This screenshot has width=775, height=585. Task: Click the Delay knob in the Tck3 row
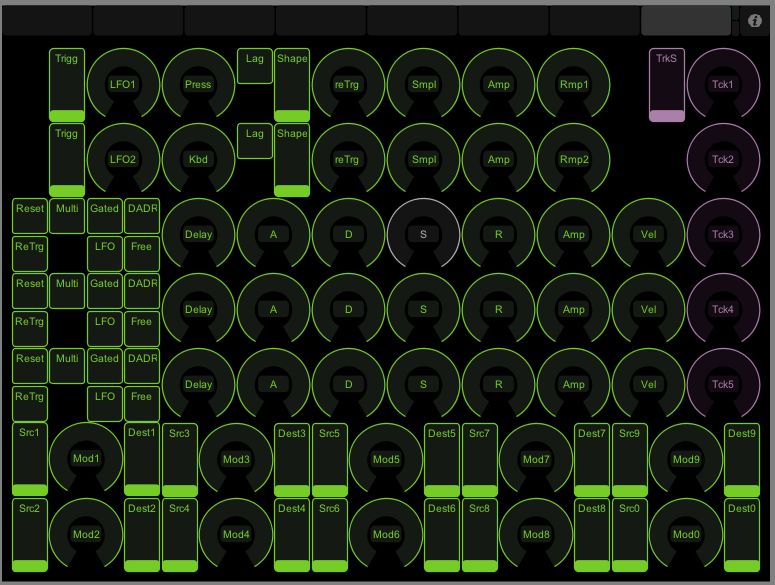(198, 235)
